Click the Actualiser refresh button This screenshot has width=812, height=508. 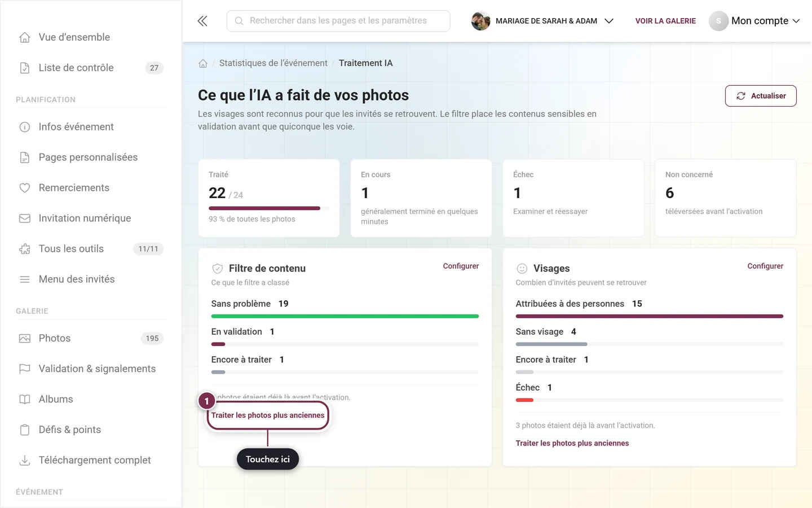(761, 96)
